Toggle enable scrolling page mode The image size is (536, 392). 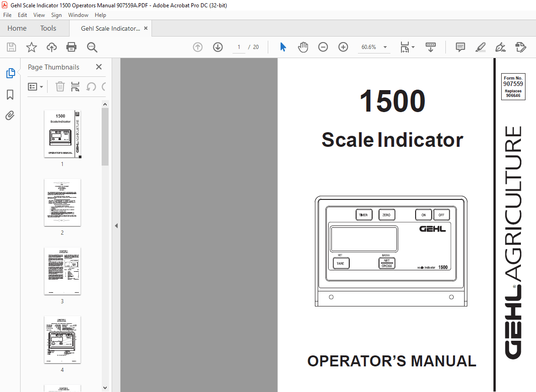pos(430,47)
